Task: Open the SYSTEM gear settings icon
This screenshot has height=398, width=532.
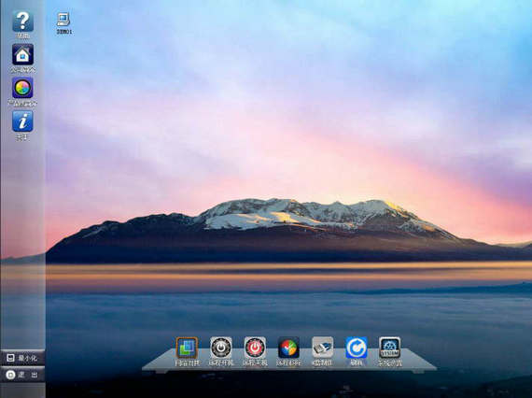Action: 390,348
